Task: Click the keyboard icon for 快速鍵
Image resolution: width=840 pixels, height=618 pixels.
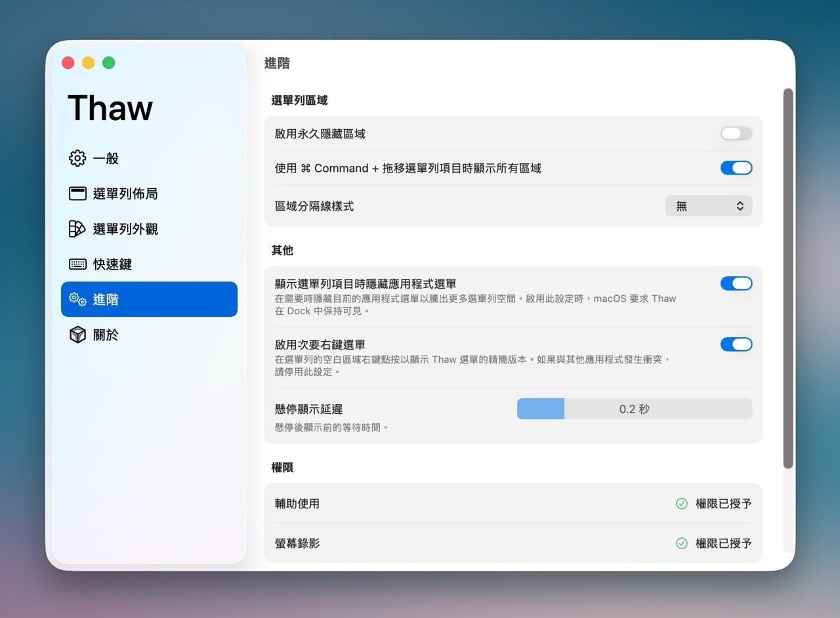Action: [77, 264]
